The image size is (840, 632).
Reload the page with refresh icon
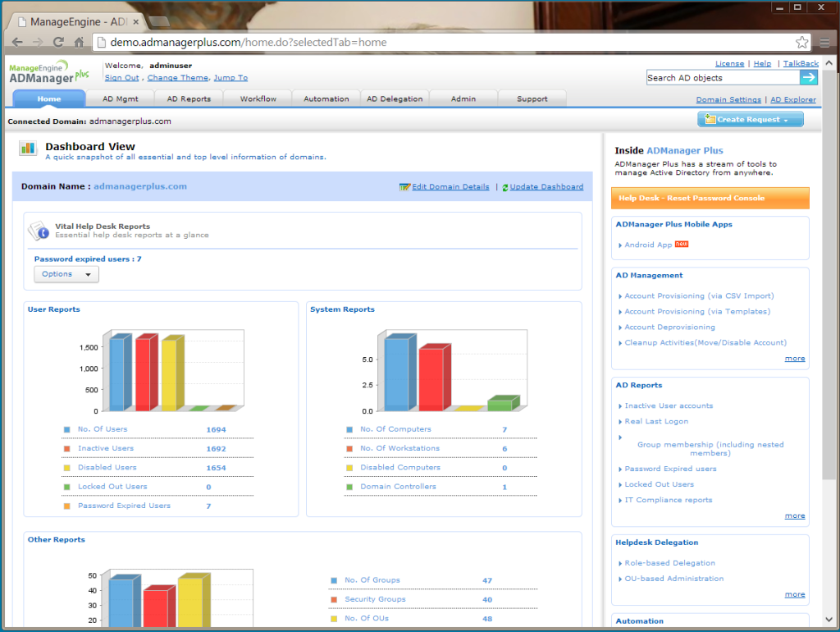click(x=58, y=42)
